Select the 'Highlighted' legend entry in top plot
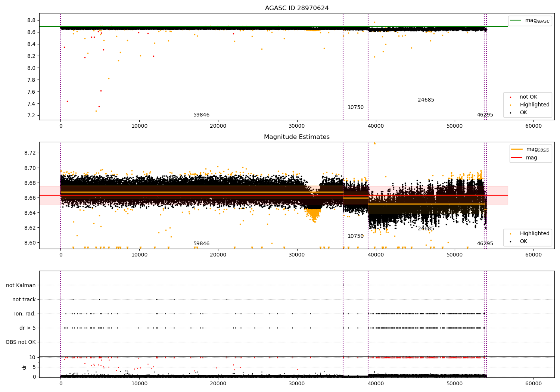Viewport: 560px width, 392px height. point(535,105)
